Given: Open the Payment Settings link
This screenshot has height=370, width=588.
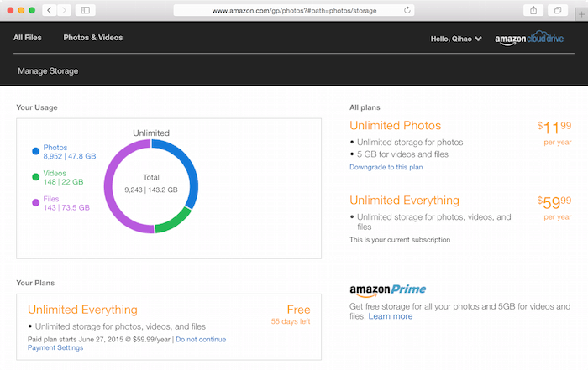Looking at the screenshot, I should click(55, 347).
